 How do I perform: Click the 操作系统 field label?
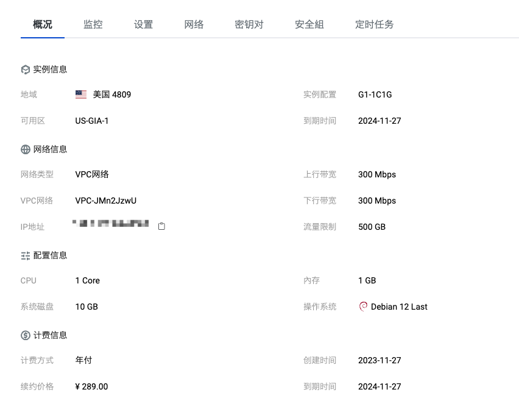(x=320, y=307)
